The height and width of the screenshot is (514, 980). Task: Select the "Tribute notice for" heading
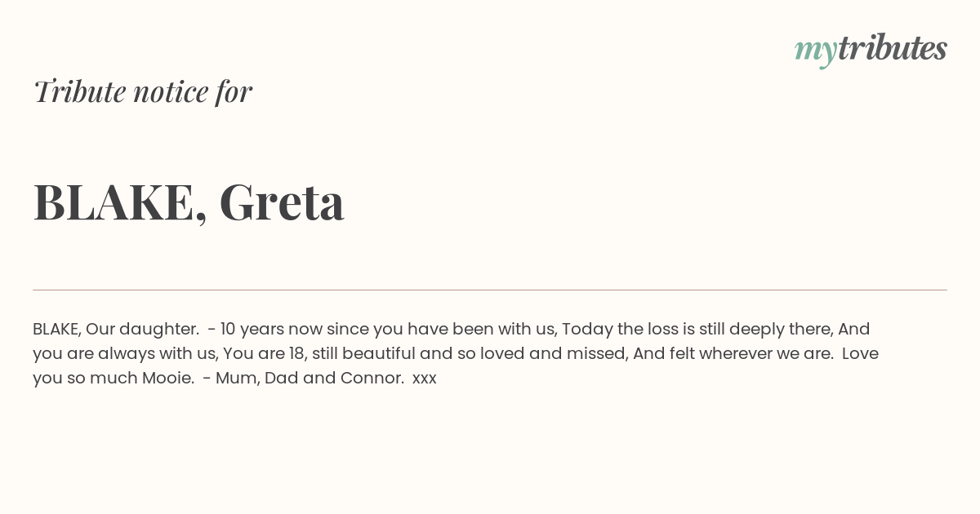[x=143, y=91]
